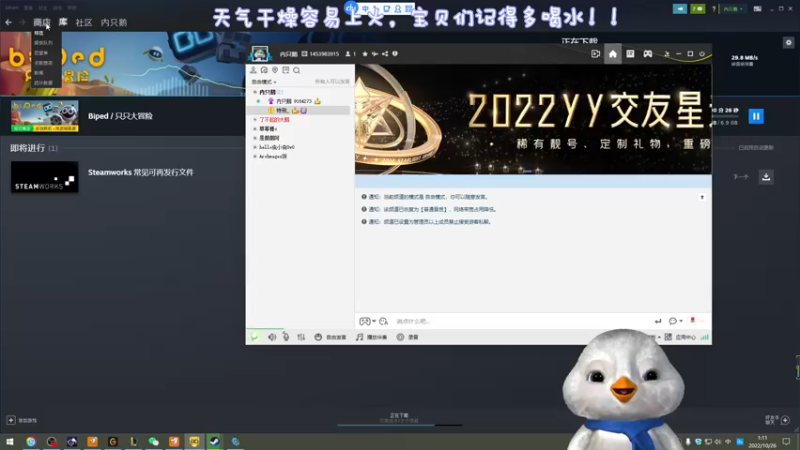Open the 内只鹅 profile tab in Steam
Viewport: 800px width, 450px height.
114,22
